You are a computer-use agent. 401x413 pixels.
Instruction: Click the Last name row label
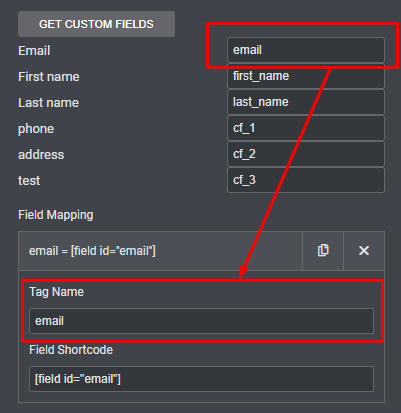48,103
